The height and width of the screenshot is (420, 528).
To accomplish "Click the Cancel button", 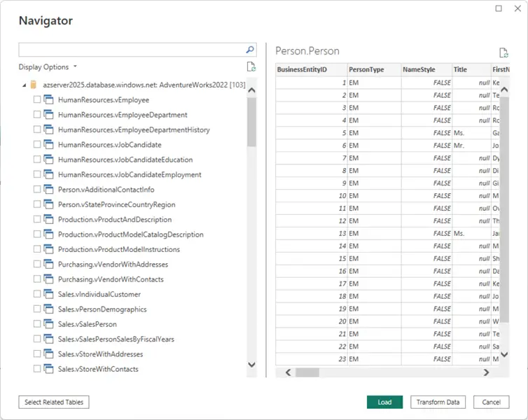I will 491,402.
